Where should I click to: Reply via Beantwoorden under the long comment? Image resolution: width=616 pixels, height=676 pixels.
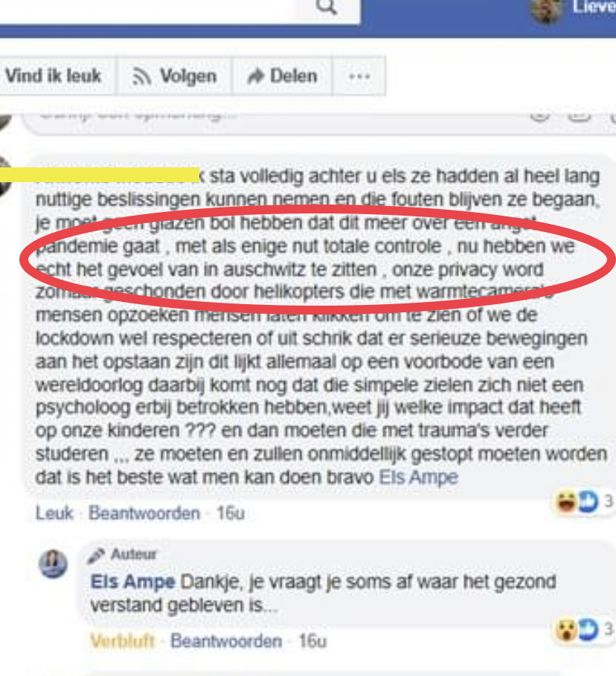(x=144, y=513)
